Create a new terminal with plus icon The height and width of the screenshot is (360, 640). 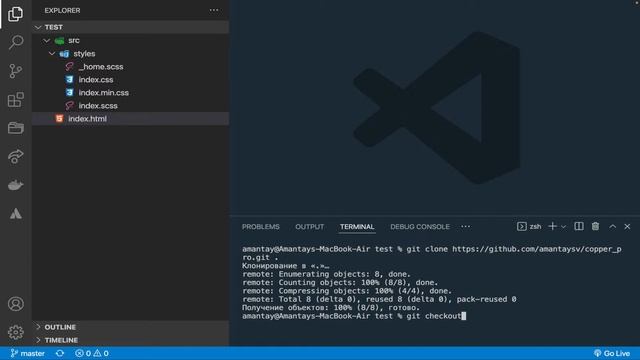coord(552,227)
